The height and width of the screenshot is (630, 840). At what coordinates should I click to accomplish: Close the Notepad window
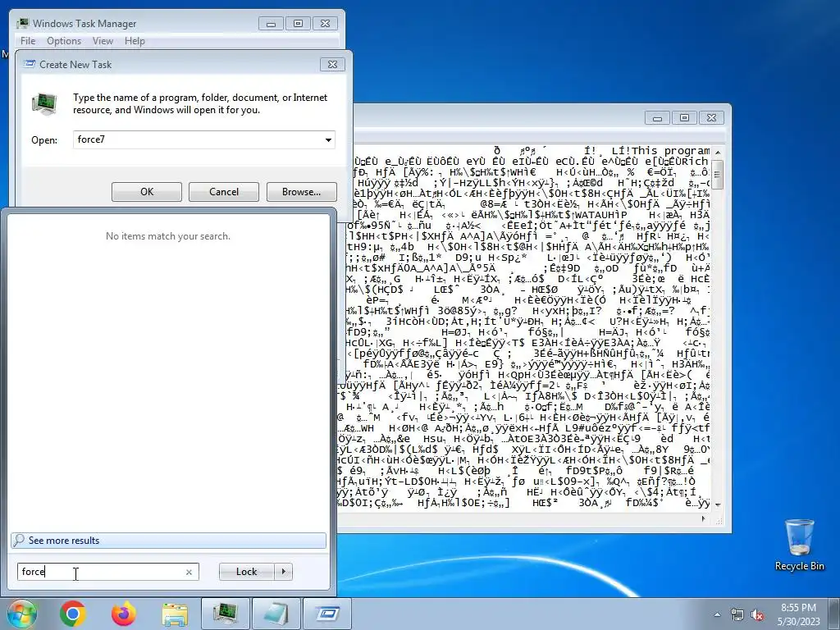(711, 118)
